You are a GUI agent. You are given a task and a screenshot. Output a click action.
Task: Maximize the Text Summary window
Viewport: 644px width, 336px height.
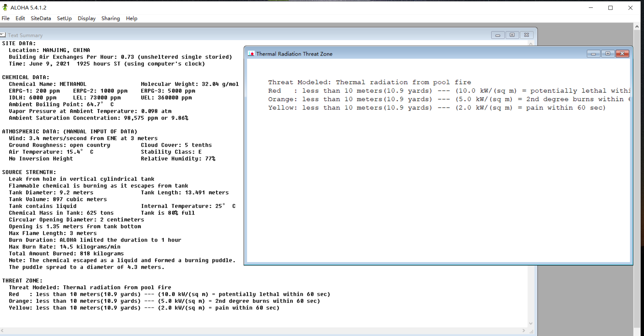[x=512, y=35]
